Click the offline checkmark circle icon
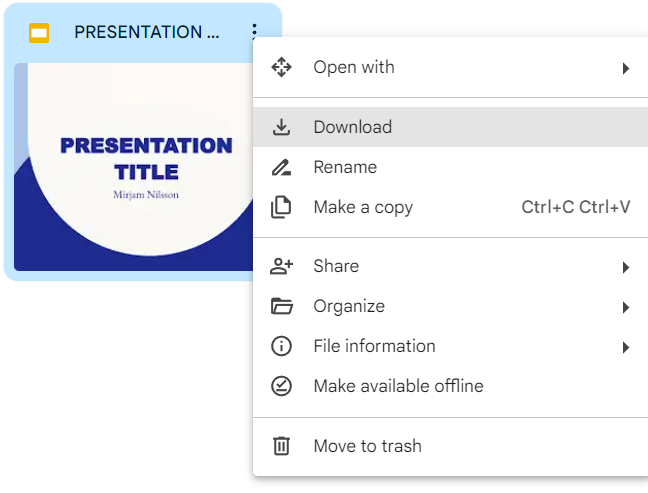Screen dimensions: 648x493 point(282,386)
